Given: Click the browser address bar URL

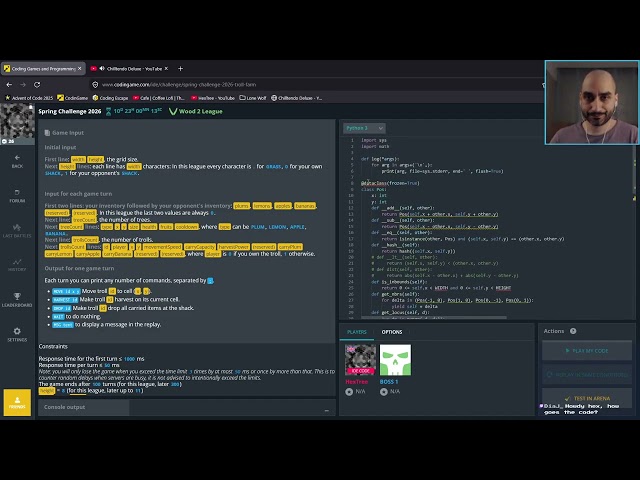Looking at the screenshot, I should [x=179, y=84].
